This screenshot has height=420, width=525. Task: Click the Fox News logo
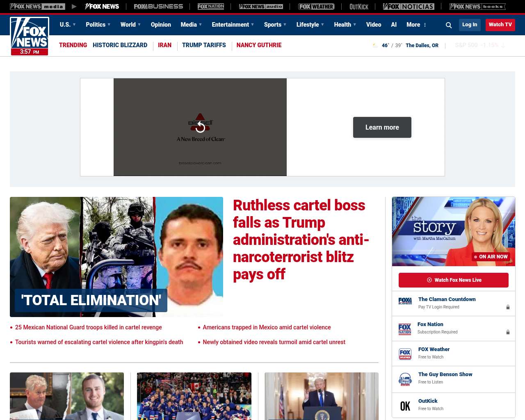coord(30,36)
